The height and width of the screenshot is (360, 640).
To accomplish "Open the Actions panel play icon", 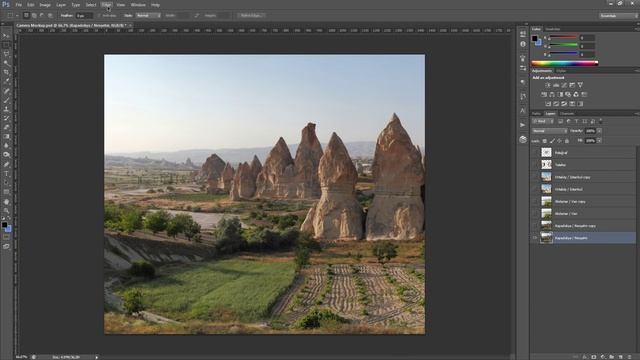I will [x=523, y=125].
